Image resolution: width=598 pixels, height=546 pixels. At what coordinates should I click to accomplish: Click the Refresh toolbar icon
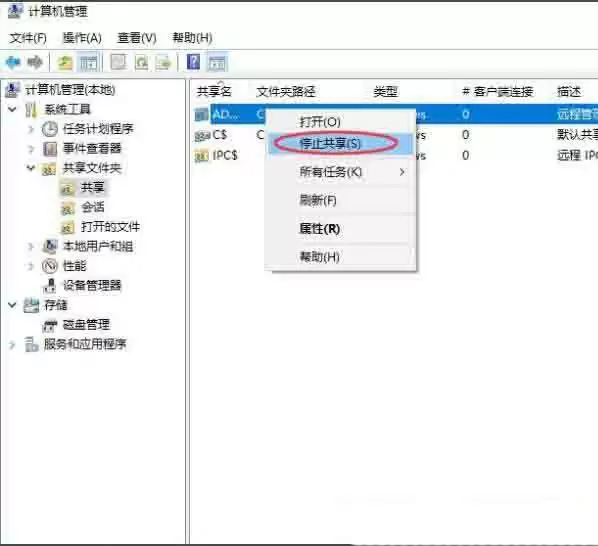[x=141, y=63]
